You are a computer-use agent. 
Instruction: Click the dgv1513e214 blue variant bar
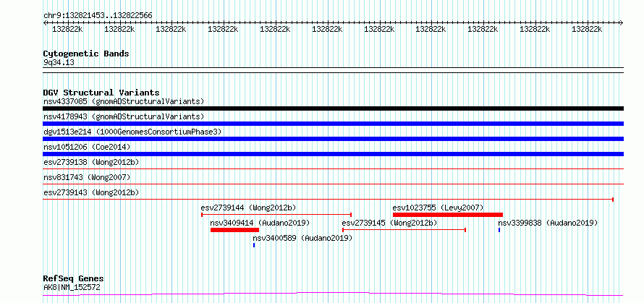coord(333,139)
